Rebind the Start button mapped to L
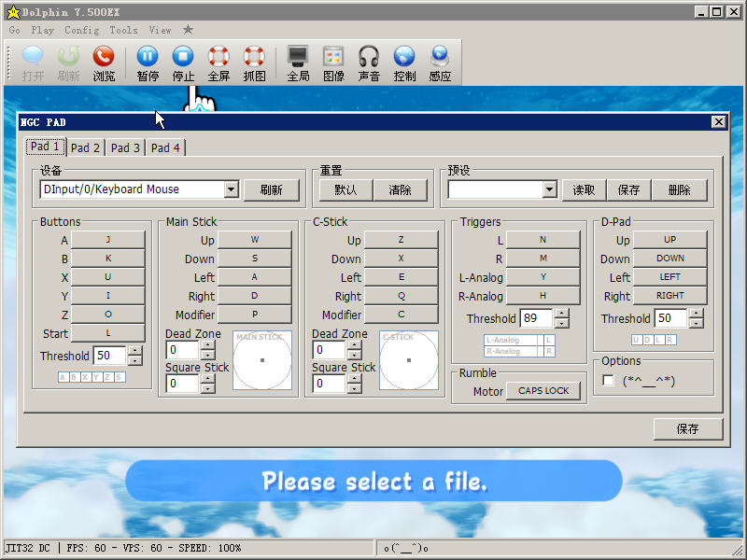This screenshot has width=747, height=560. coord(108,333)
